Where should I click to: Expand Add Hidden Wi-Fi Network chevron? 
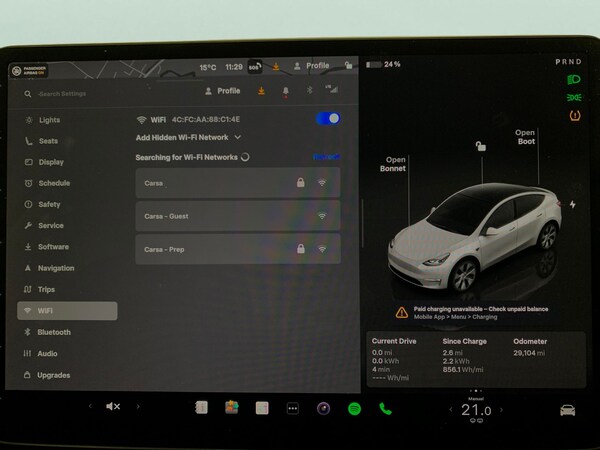click(238, 137)
